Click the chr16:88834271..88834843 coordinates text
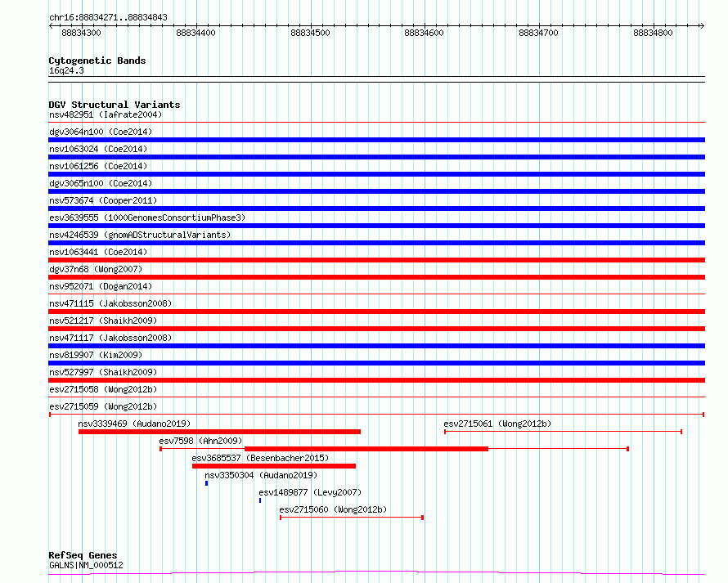The image size is (728, 583). click(108, 18)
